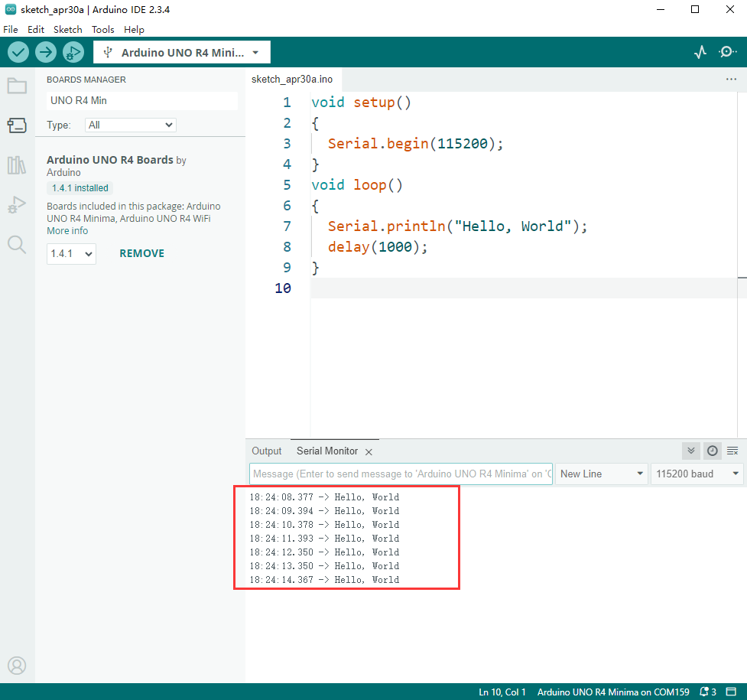Select the Boards Manager sidebar icon
The image size is (747, 700).
tap(17, 125)
